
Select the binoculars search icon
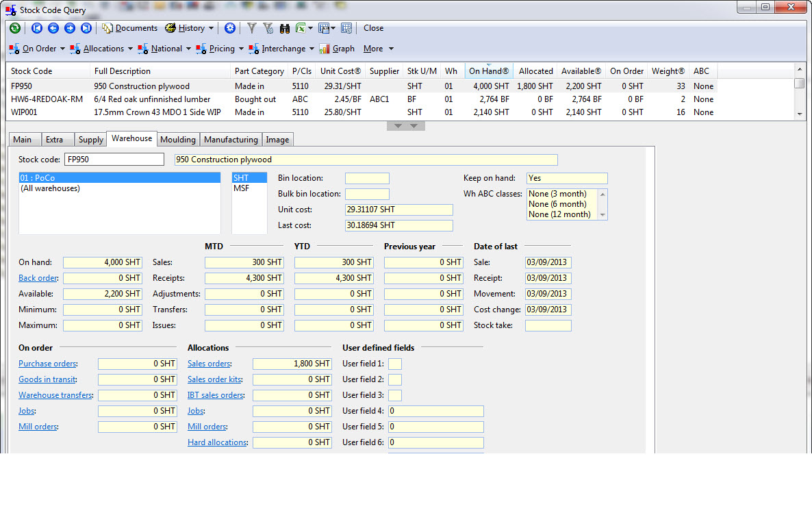(284, 28)
